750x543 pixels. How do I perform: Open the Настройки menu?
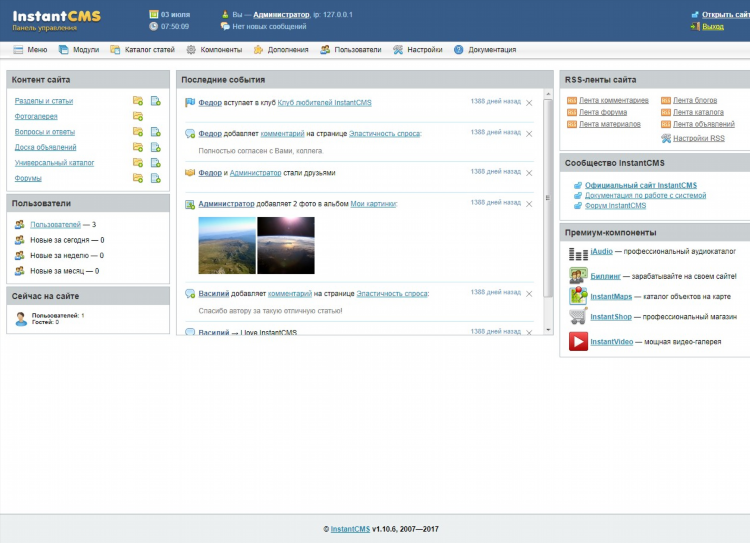(418, 50)
